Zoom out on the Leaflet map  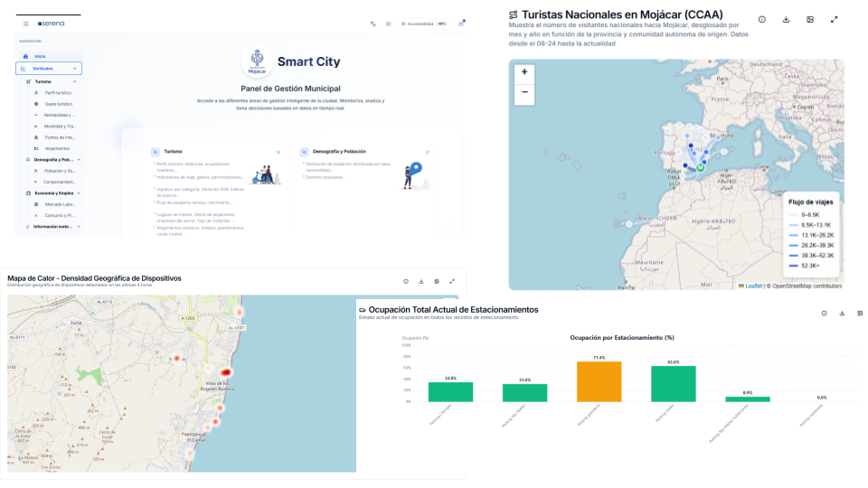[x=524, y=92]
